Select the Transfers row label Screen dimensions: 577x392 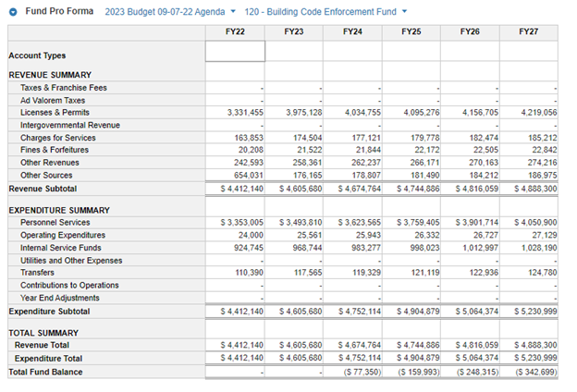(39, 274)
